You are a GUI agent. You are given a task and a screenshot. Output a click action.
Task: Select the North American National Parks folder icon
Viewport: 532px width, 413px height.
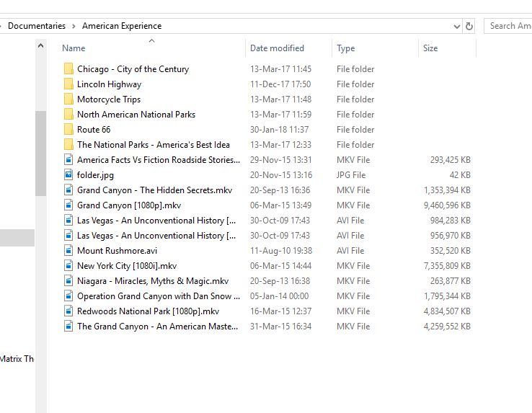pos(68,115)
